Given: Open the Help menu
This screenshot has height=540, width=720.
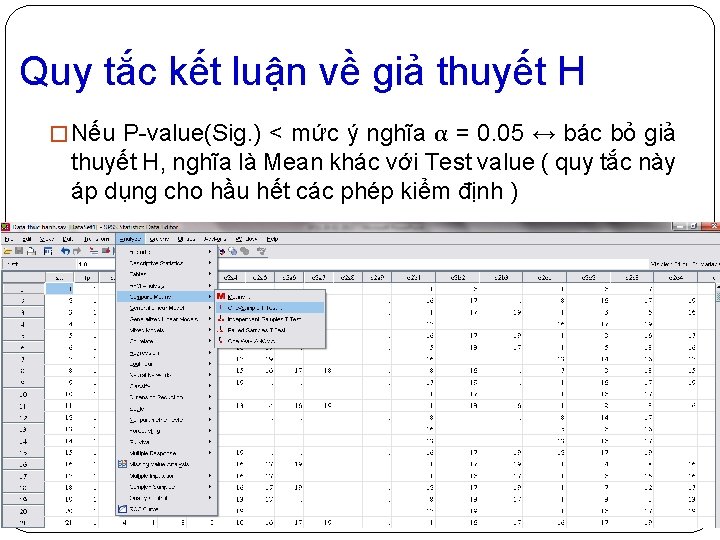Looking at the screenshot, I should pos(272,239).
